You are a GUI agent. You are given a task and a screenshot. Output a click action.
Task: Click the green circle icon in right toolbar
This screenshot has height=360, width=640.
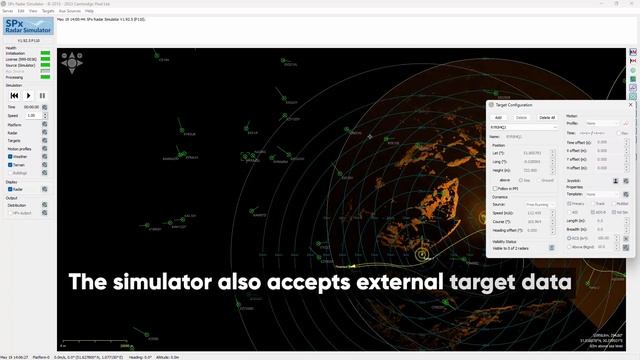pos(633,70)
